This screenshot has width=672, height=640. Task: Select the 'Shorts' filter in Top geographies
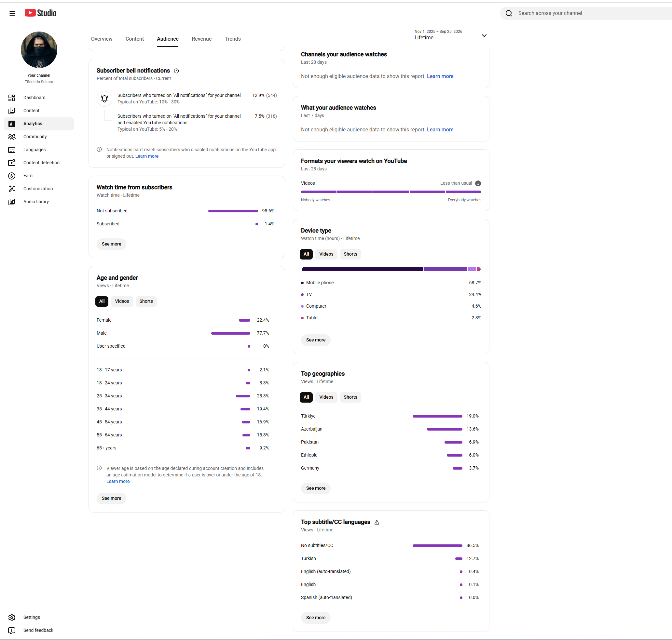pyautogui.click(x=350, y=397)
